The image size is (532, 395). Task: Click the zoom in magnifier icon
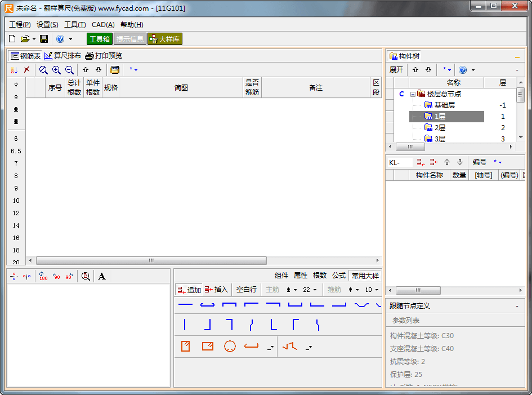coord(56,70)
